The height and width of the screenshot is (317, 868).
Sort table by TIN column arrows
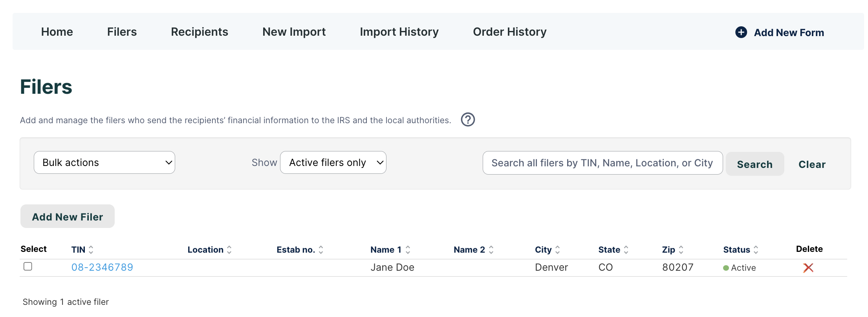[91, 250]
